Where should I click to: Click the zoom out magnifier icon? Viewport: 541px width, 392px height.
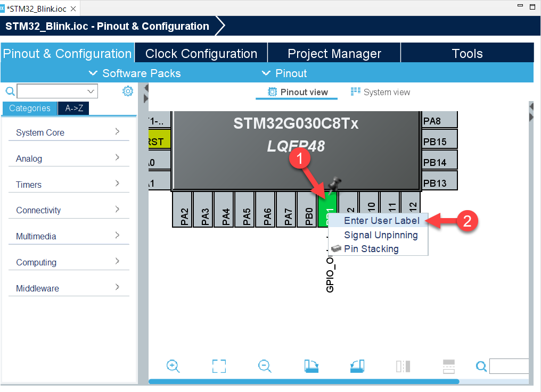click(x=265, y=366)
